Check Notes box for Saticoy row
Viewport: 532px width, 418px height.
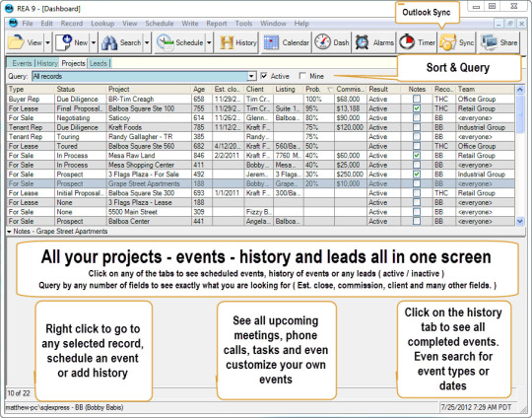tap(417, 118)
